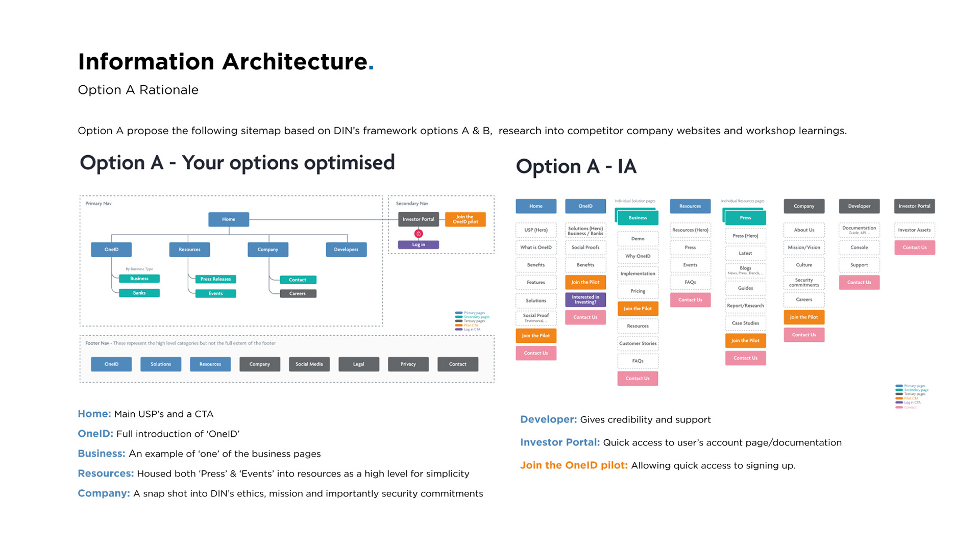The width and height of the screenshot is (980, 551).
Task: Click the teal Press header in IA
Action: [745, 218]
